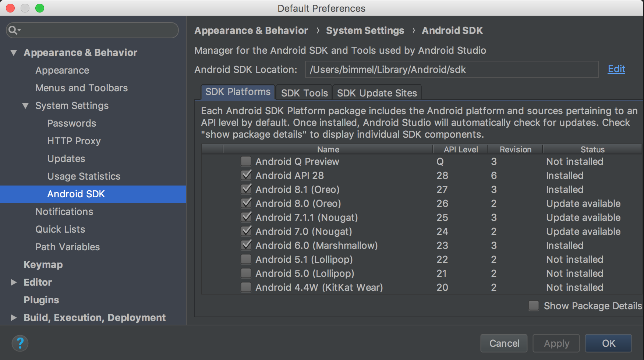Check the Android Q Preview checkbox
644x360 pixels.
[x=246, y=161]
